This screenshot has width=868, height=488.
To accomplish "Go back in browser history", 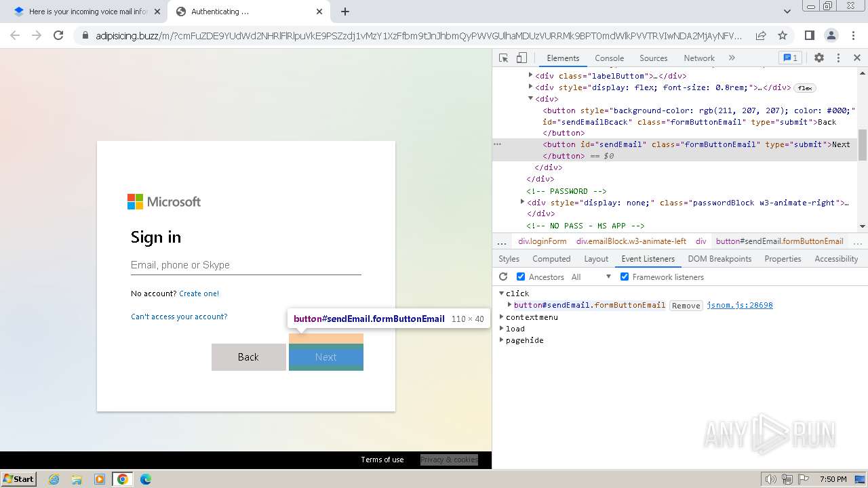I will [15, 35].
